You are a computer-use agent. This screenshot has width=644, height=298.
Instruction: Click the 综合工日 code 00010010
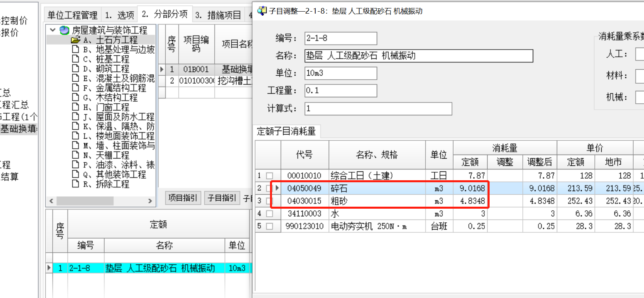[x=304, y=176]
